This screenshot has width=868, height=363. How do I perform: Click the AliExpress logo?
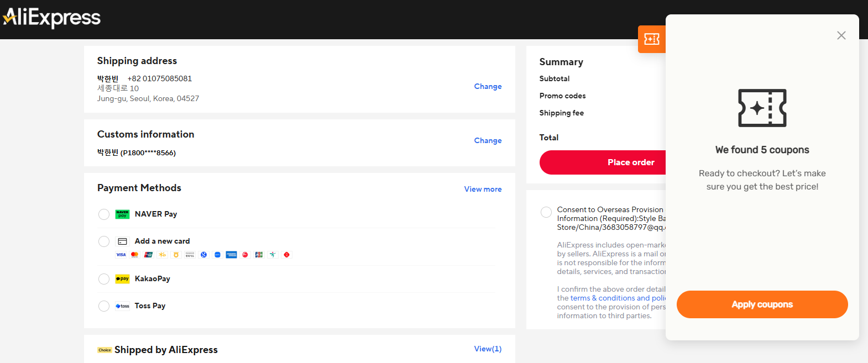tap(51, 17)
